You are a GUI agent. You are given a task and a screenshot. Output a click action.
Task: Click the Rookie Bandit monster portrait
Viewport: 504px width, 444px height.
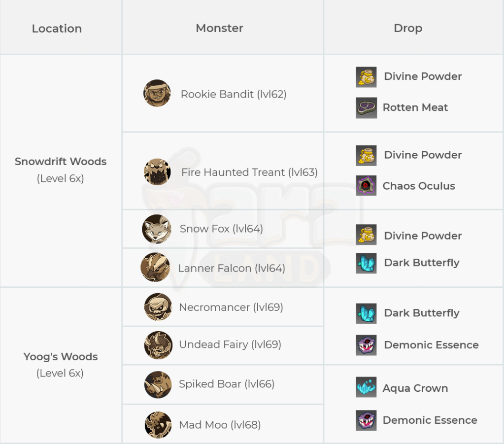[x=157, y=93]
